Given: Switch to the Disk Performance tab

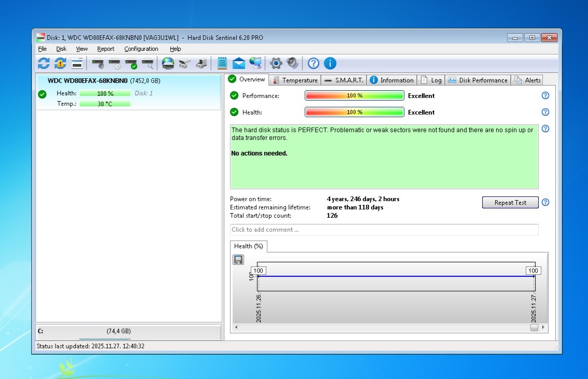Looking at the screenshot, I should [x=478, y=80].
